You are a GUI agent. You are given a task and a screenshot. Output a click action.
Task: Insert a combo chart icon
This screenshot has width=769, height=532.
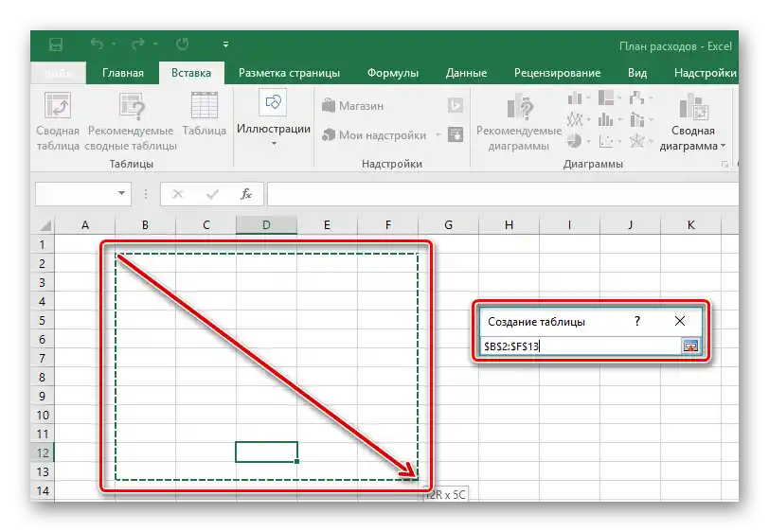pyautogui.click(x=637, y=119)
